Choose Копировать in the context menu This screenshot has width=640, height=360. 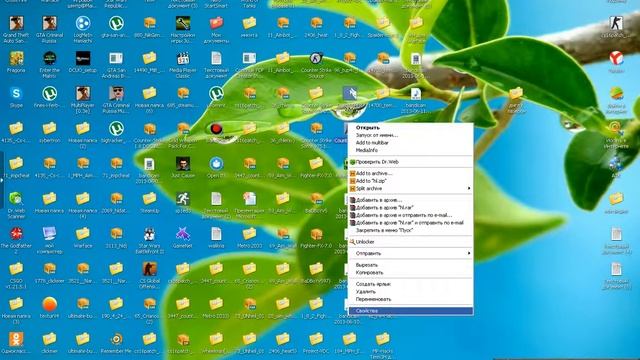point(411,273)
